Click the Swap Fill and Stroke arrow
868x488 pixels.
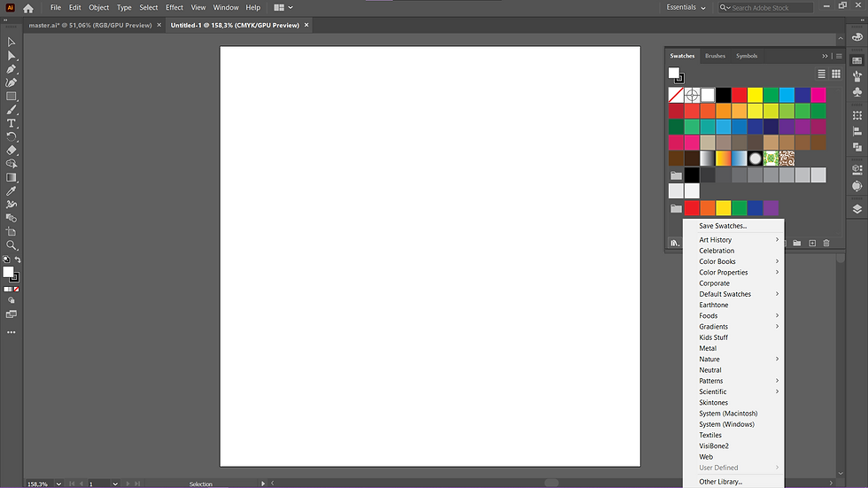[x=18, y=259]
